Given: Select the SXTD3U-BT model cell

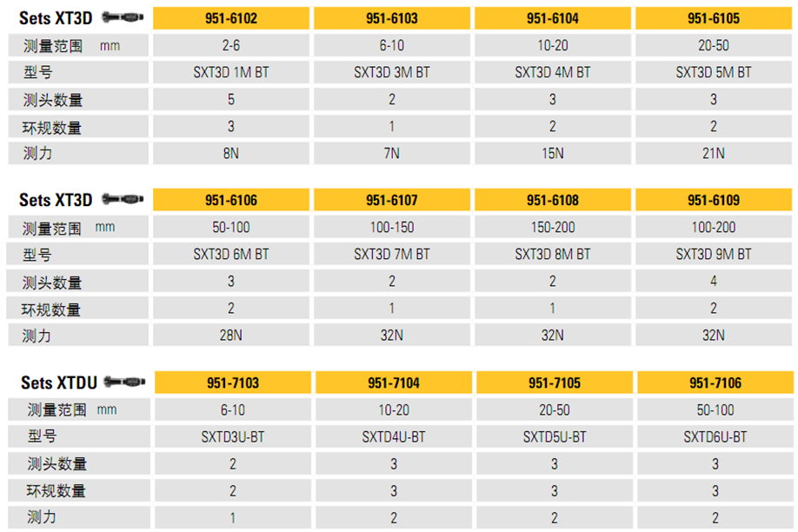Looking at the screenshot, I should (233, 436).
